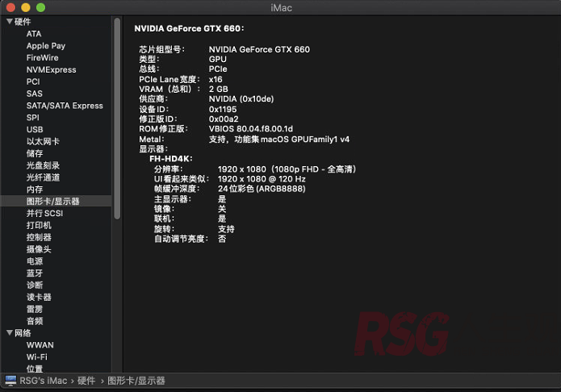Screen dimensions: 561x392
Task: Open WWAN under network
Action: (x=40, y=345)
